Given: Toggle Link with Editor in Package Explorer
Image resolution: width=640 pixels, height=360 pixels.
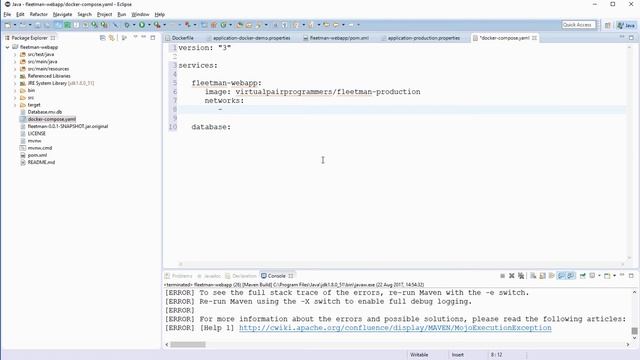Looking at the screenshot, I should pyautogui.click(x=112, y=38).
